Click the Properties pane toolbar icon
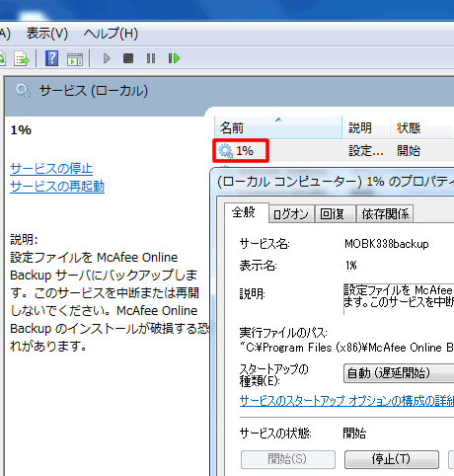Viewport: 454px width, 476px height. point(75,59)
